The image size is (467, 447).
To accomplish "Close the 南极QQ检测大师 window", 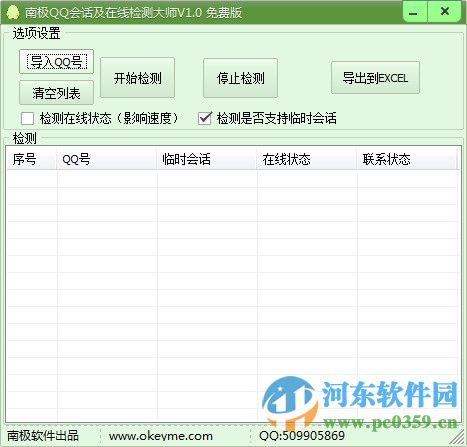I will click(x=445, y=12).
